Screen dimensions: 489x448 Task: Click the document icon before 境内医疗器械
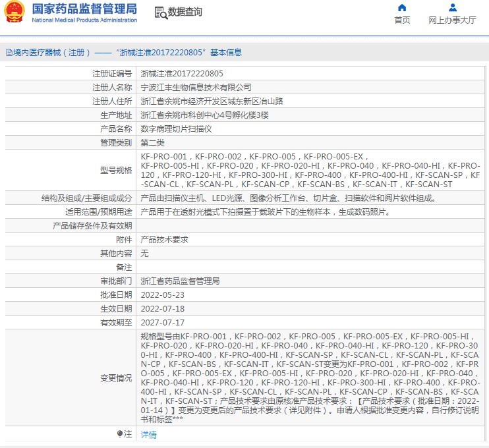8,52
